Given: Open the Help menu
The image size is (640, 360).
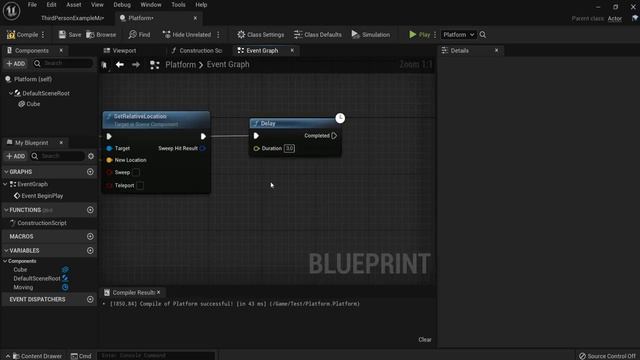Looking at the screenshot, I should [x=201, y=5].
